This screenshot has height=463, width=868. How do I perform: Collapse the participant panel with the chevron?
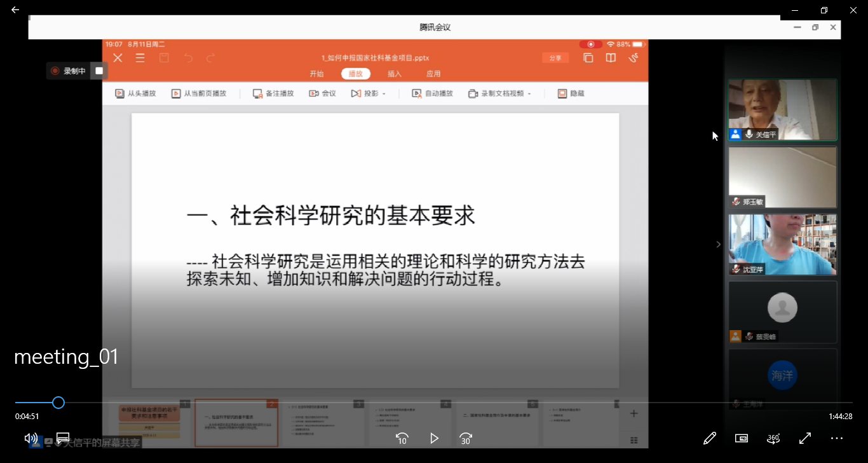point(719,244)
